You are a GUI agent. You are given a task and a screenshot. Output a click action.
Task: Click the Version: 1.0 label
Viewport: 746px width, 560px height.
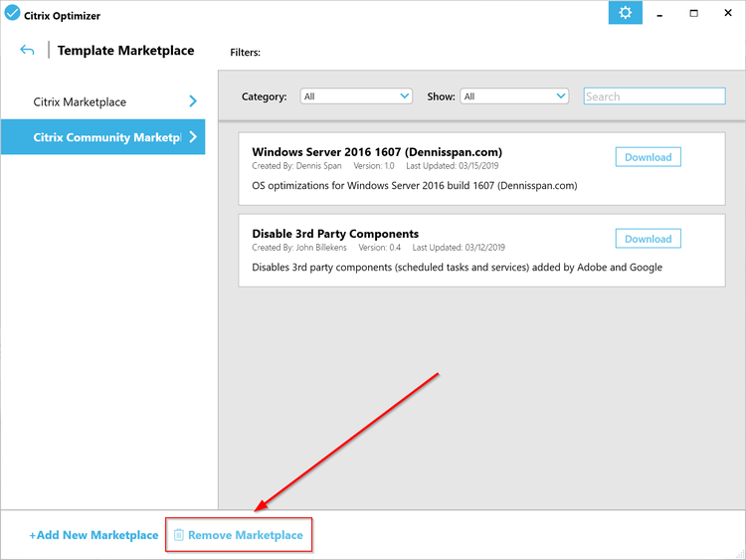(x=373, y=165)
